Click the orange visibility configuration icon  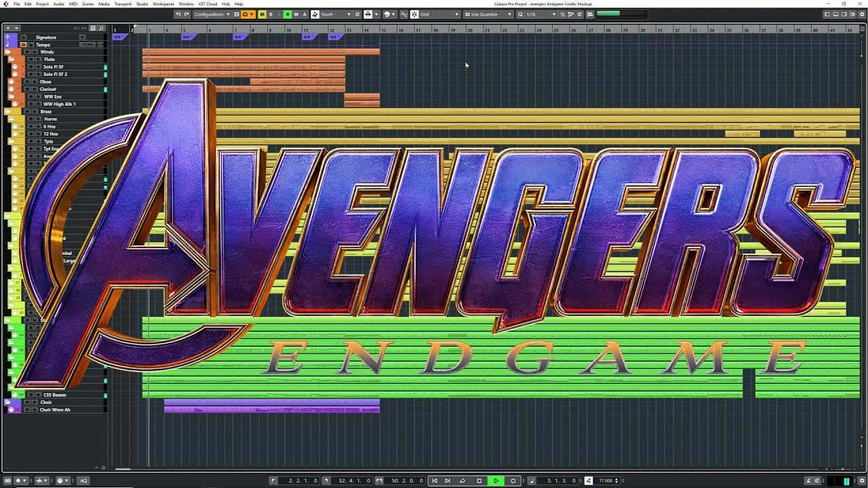coord(248,14)
